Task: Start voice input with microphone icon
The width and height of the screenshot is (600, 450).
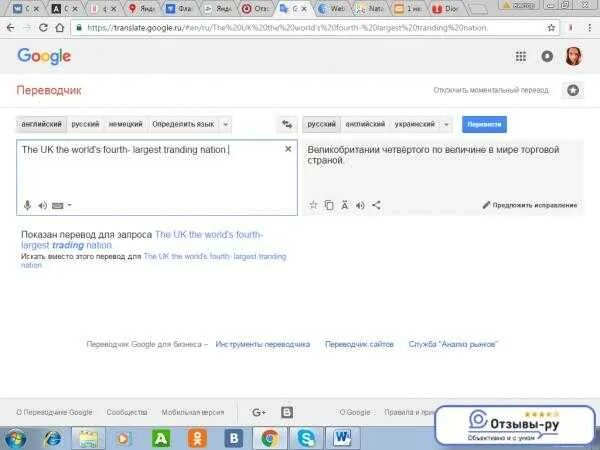Action: click(x=27, y=205)
